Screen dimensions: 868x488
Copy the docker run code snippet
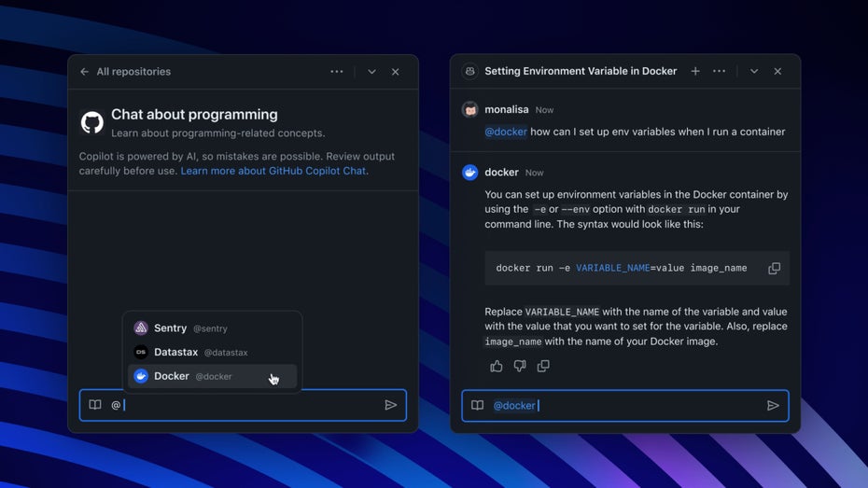[x=774, y=269]
